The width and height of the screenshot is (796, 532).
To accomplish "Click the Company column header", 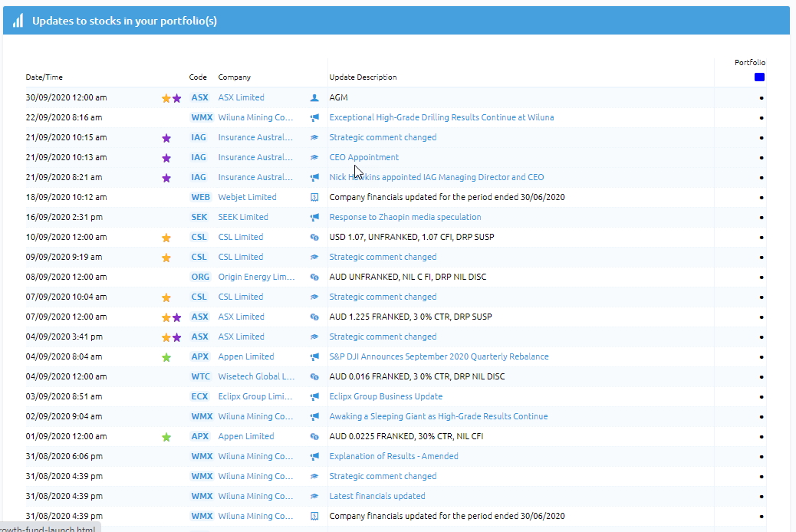I will point(235,77).
